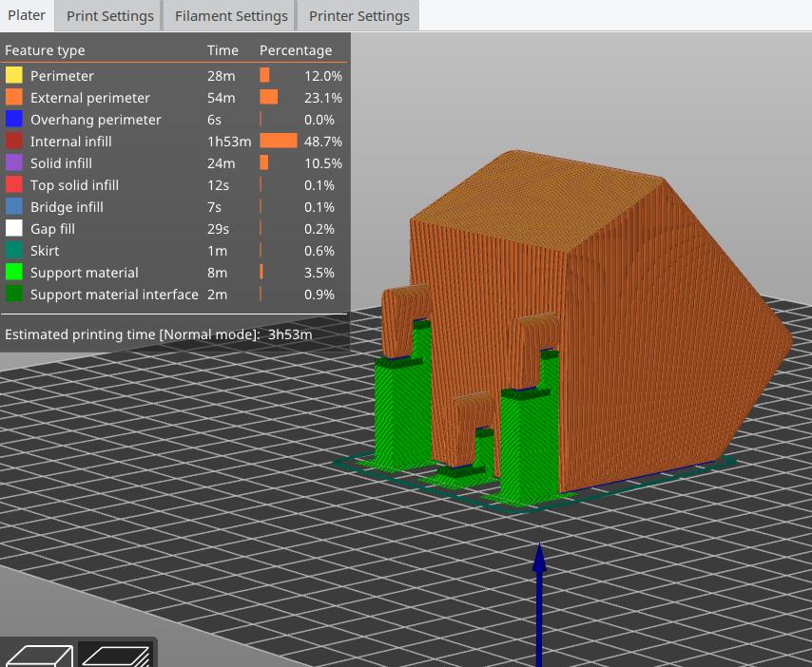Click the '10.5%' Solid infill percentage
812x667 pixels.
[x=323, y=163]
